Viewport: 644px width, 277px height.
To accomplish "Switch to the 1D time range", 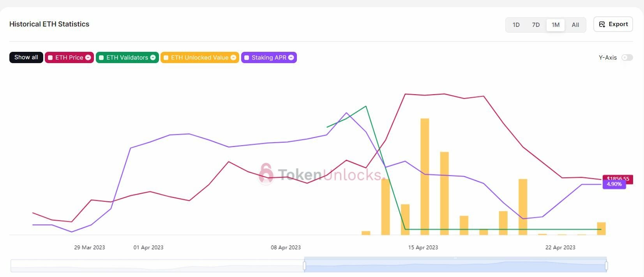I will click(516, 25).
